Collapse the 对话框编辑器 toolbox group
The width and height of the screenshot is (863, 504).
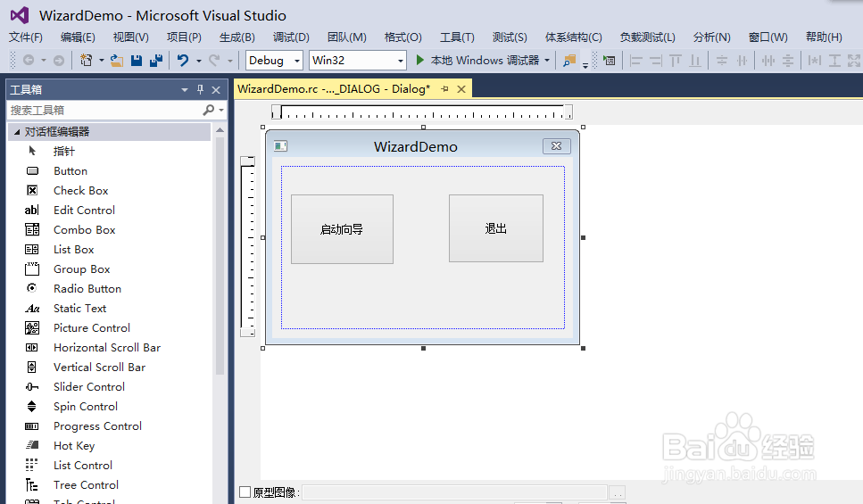[x=17, y=131]
